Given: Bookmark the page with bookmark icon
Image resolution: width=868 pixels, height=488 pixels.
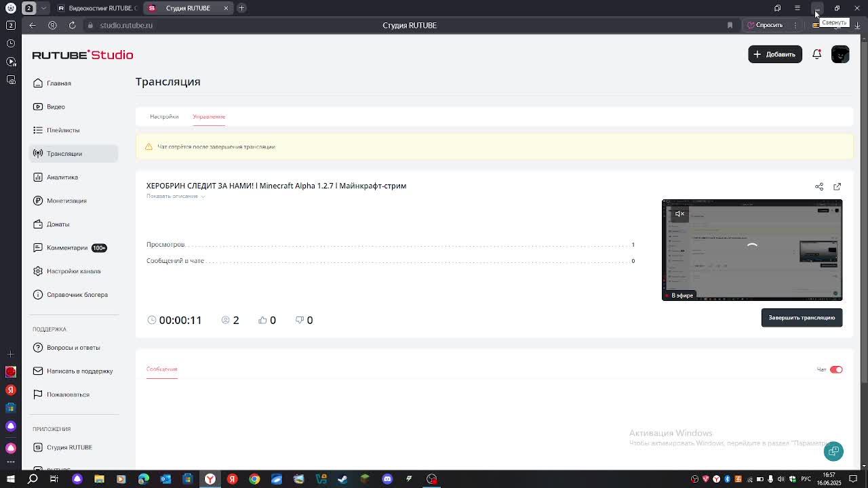Looking at the screenshot, I should pos(730,25).
